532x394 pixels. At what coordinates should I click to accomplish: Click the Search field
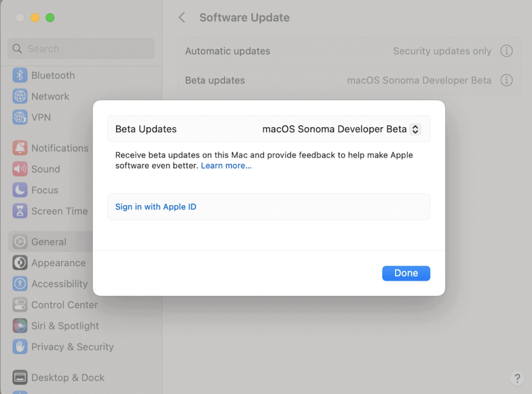pyautogui.click(x=81, y=49)
